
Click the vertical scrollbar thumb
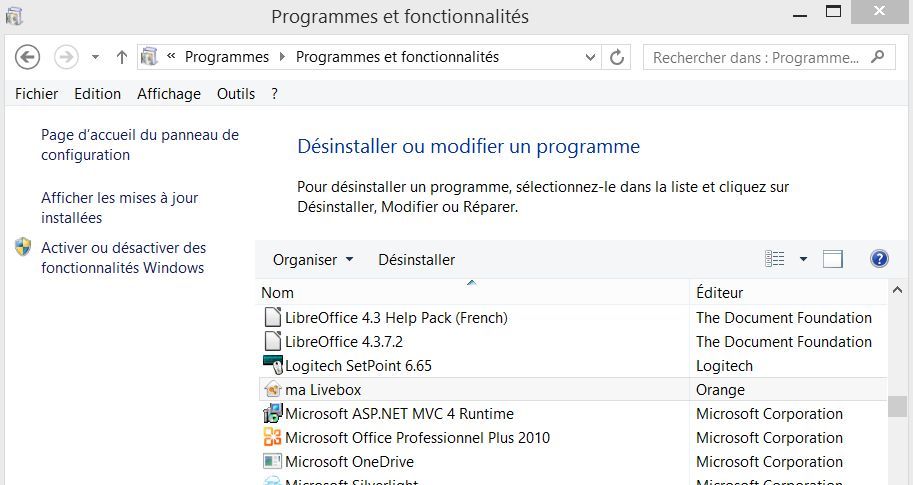[898, 406]
